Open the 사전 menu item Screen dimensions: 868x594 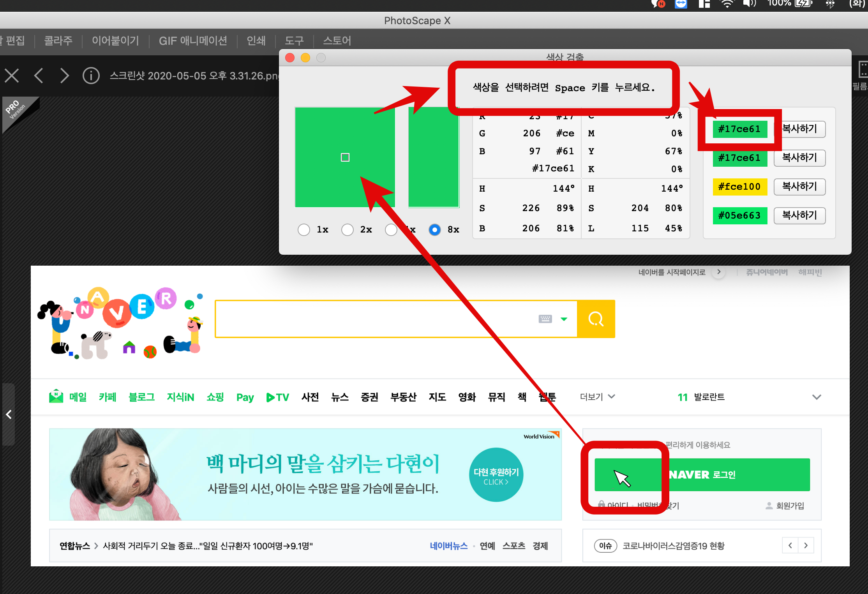(x=310, y=397)
